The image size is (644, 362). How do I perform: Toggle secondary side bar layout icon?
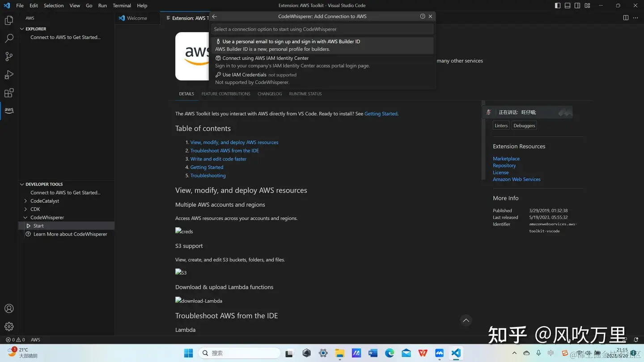click(577, 5)
